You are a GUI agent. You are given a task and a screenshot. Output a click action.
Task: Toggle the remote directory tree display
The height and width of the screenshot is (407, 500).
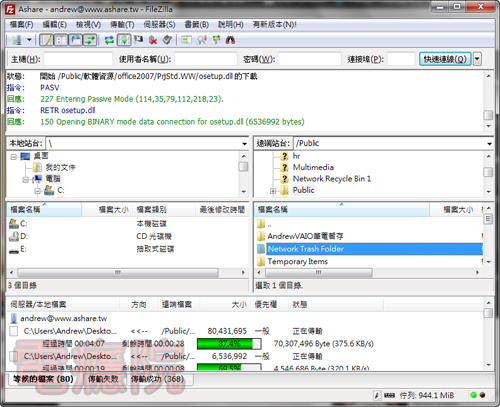pyautogui.click(x=76, y=40)
